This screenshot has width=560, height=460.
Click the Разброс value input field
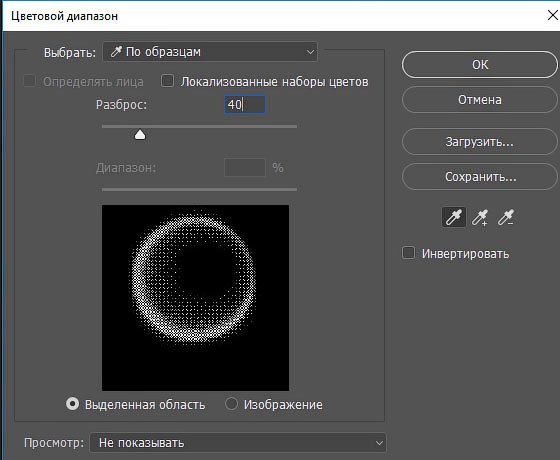point(245,105)
